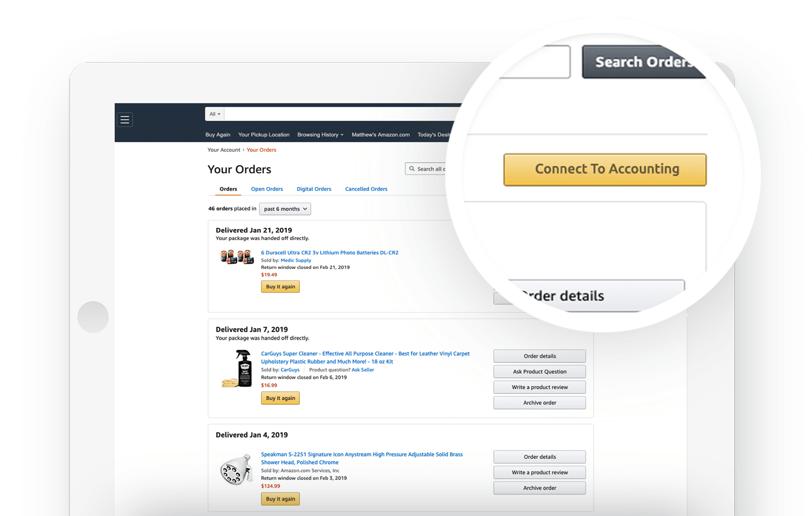This screenshot has width=812, height=516.
Task: Click the Connect To Accounting button
Action: (605, 169)
